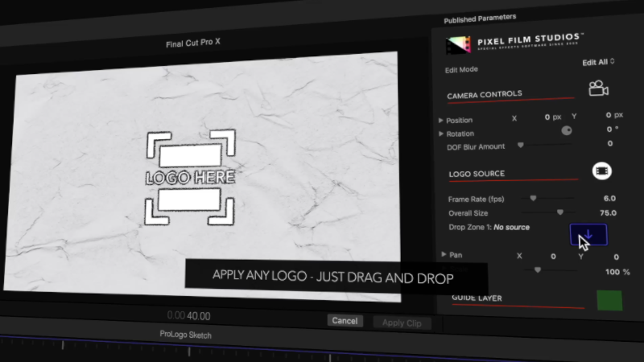Click the Edit Mode label
This screenshot has height=362, width=644.
tap(461, 69)
